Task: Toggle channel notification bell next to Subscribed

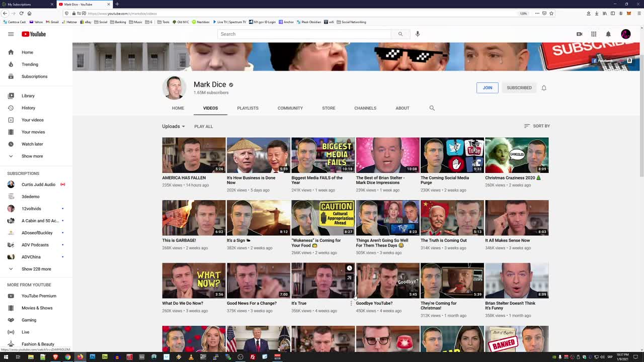Action: pyautogui.click(x=544, y=88)
